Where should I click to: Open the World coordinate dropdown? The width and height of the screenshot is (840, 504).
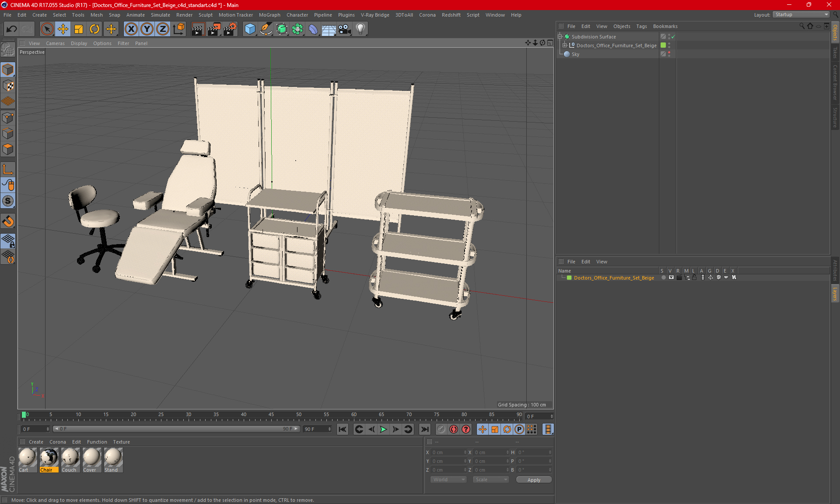(x=449, y=479)
